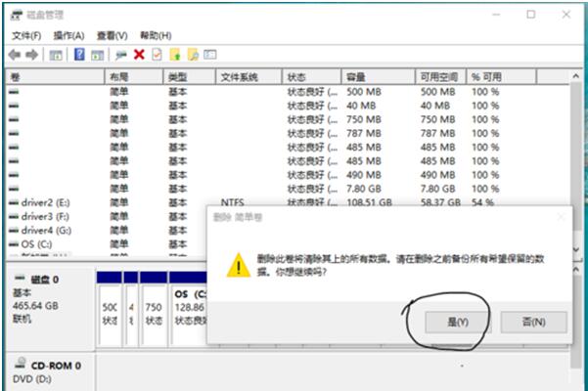Sort by the 状态 column header
The image size is (588, 391).
click(312, 77)
